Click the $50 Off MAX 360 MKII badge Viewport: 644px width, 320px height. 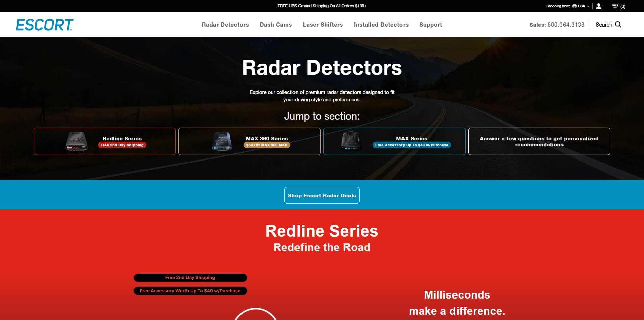click(267, 145)
